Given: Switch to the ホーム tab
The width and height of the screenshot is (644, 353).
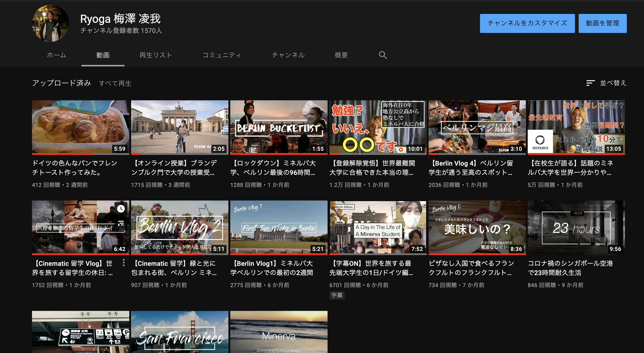Looking at the screenshot, I should coord(57,55).
